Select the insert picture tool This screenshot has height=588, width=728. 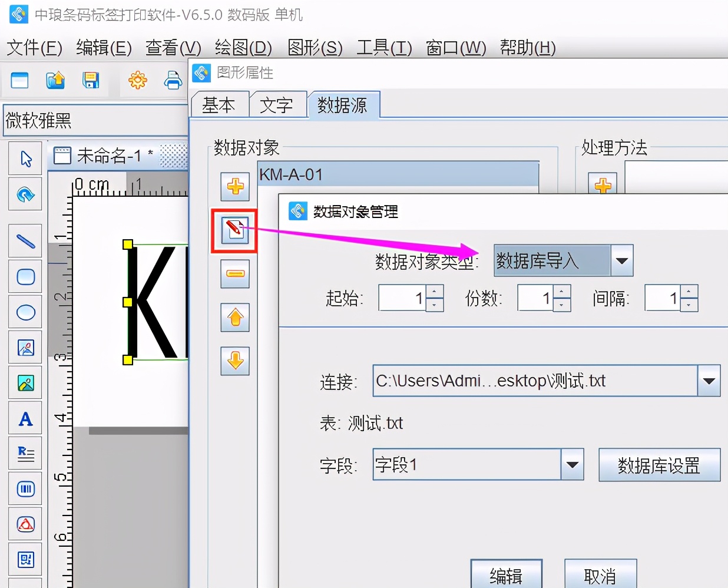tap(25, 383)
